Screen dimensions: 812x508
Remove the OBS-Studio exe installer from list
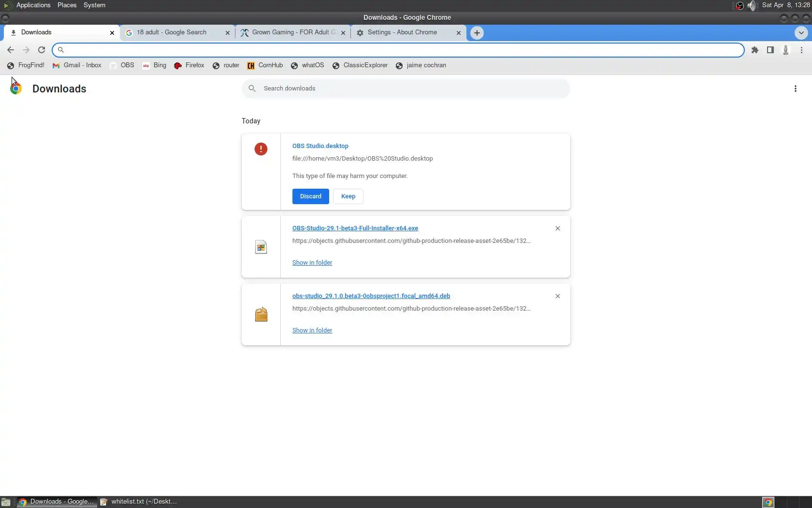coord(558,228)
